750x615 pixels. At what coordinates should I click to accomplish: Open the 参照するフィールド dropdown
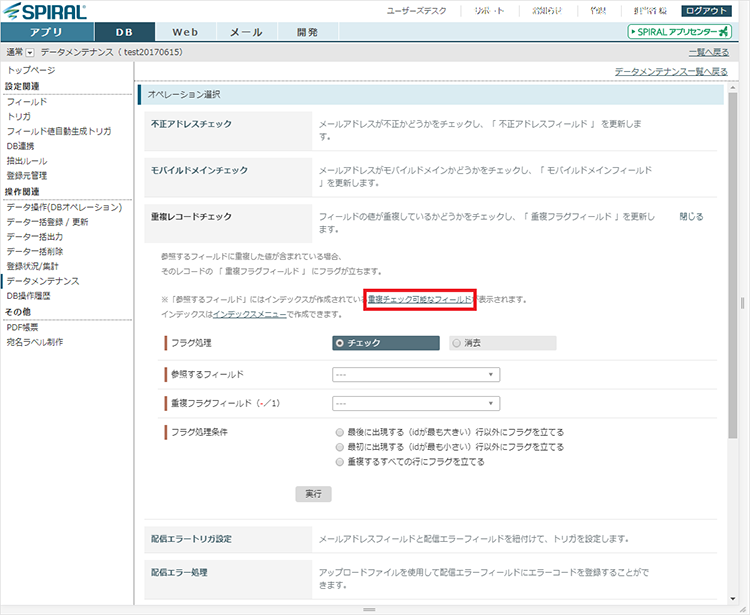416,374
